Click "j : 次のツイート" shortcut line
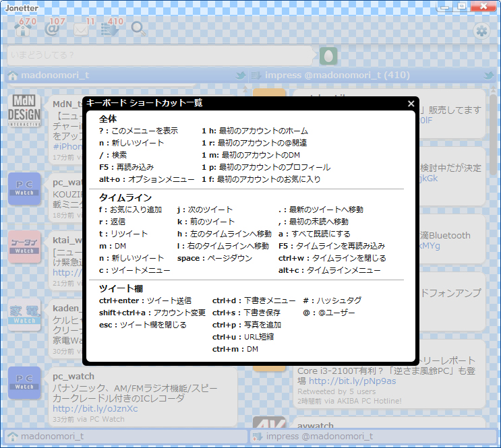501x448 pixels. 204,210
